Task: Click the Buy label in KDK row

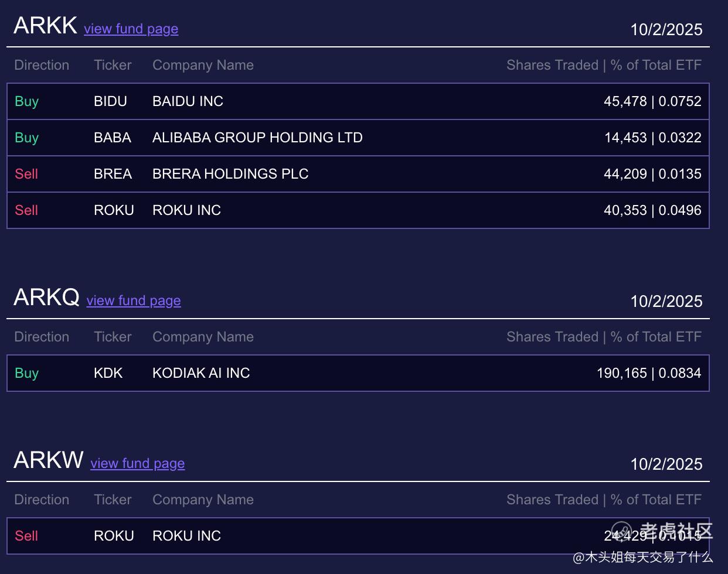Action: pos(26,373)
